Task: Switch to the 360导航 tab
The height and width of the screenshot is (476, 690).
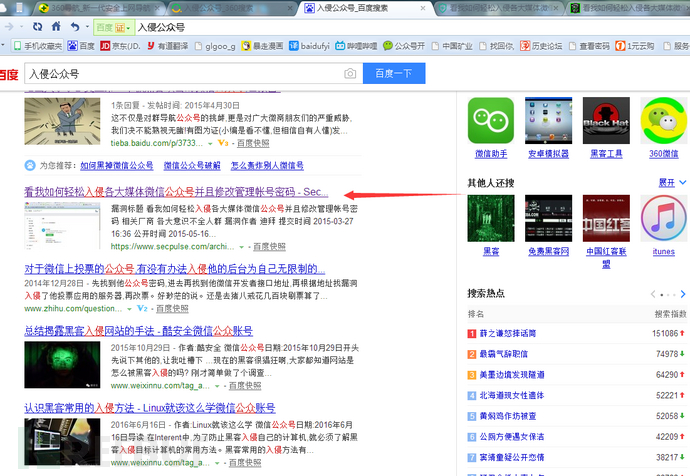Action: pos(99,7)
